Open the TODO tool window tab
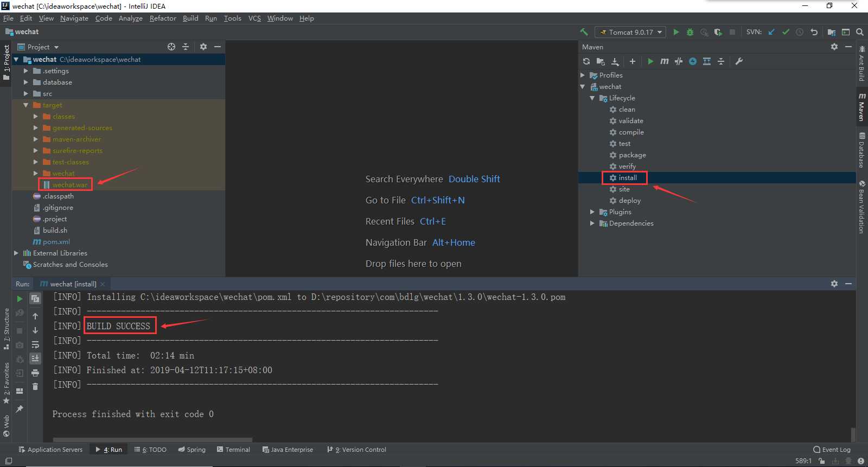Screen dimensions: 868x467 point(150,450)
